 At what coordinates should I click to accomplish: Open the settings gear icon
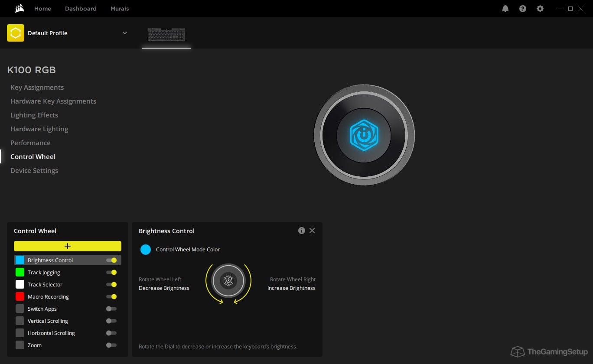[540, 9]
